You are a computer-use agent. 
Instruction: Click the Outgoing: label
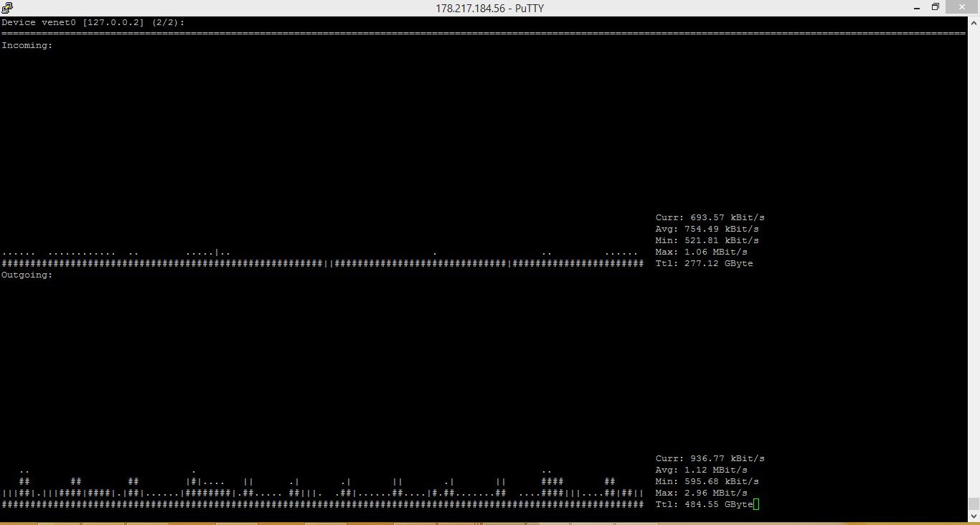pyautogui.click(x=27, y=275)
